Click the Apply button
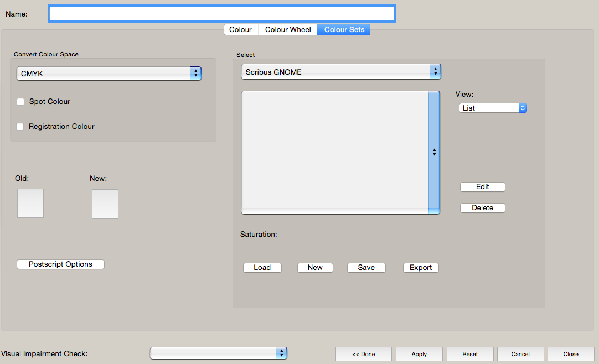The image size is (599, 364). pos(419,354)
